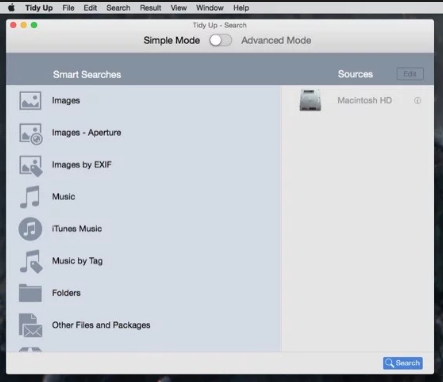Pick the Music by Tag icon

tap(31, 262)
